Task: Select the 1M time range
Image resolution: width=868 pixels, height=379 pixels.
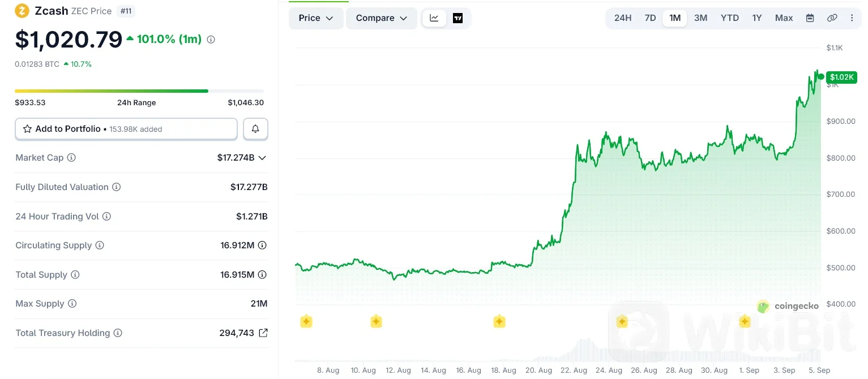Action: coord(675,18)
